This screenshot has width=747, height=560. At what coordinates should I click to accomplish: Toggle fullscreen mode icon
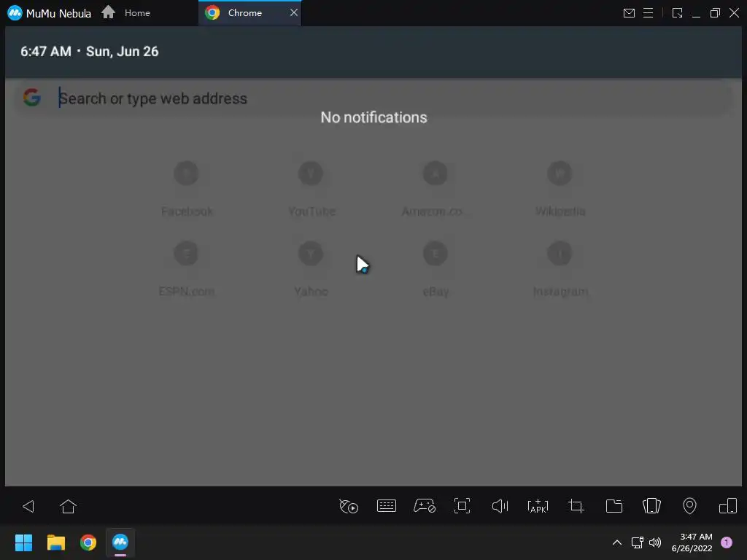pyautogui.click(x=462, y=506)
